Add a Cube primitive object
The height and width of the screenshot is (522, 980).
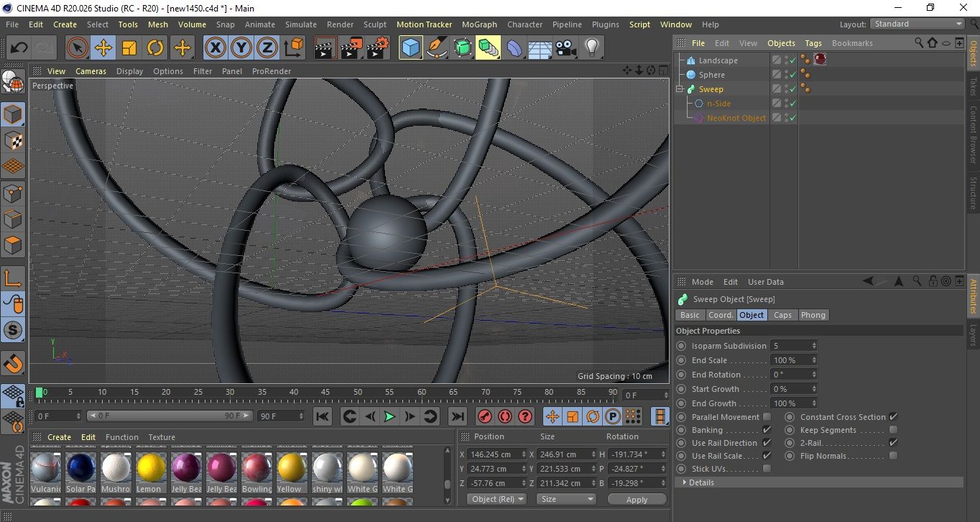point(410,48)
